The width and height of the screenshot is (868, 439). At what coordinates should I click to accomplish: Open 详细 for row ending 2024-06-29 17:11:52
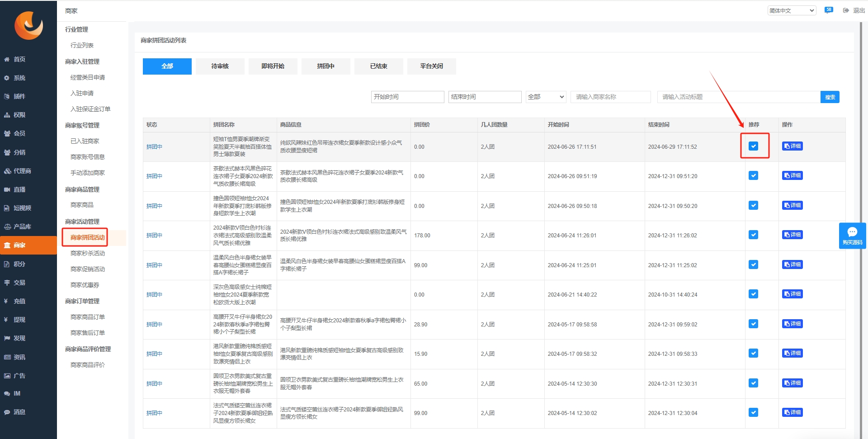coord(793,146)
